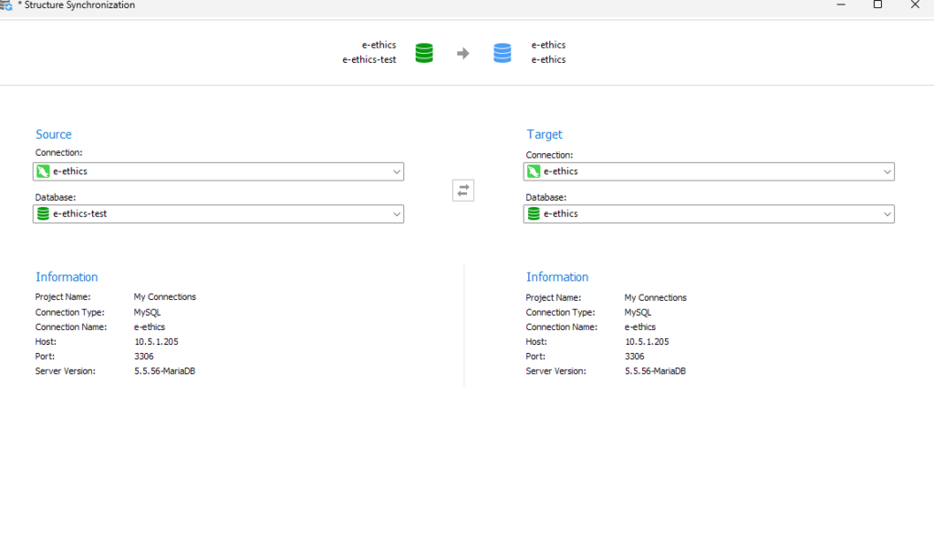This screenshot has width=934, height=560.
Task: Maximize the Structure Synchronization window
Action: pos(877,5)
